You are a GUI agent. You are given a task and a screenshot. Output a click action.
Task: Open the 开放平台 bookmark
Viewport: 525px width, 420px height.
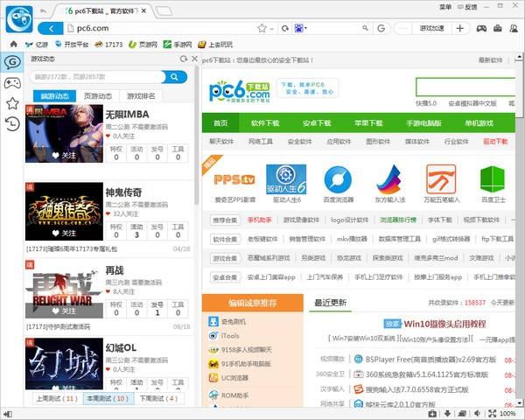[72, 45]
